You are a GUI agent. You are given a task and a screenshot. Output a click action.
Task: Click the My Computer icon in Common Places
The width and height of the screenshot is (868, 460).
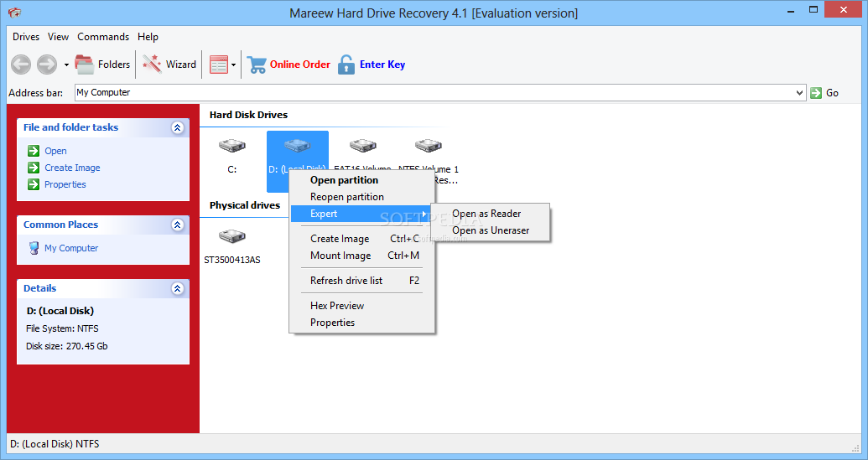[34, 248]
